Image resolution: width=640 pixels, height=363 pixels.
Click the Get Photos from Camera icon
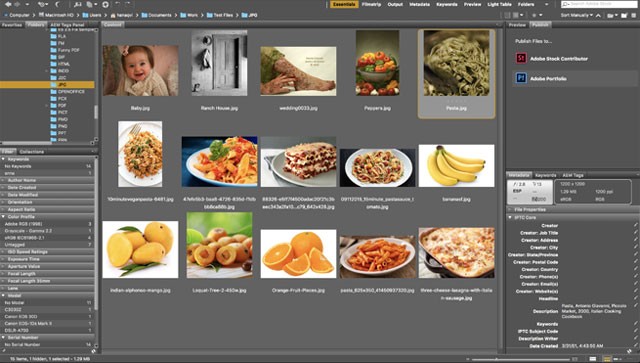click(78, 4)
